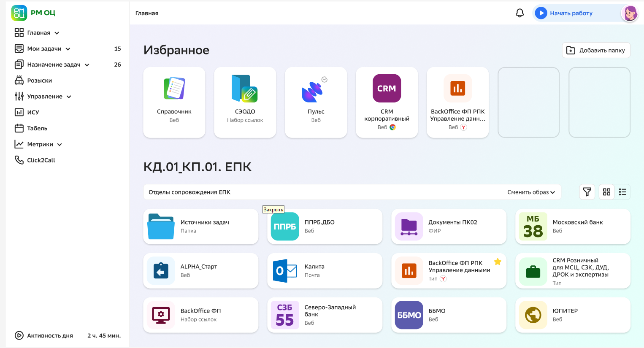Open the Табель sidebar item
644x348 pixels.
point(37,128)
